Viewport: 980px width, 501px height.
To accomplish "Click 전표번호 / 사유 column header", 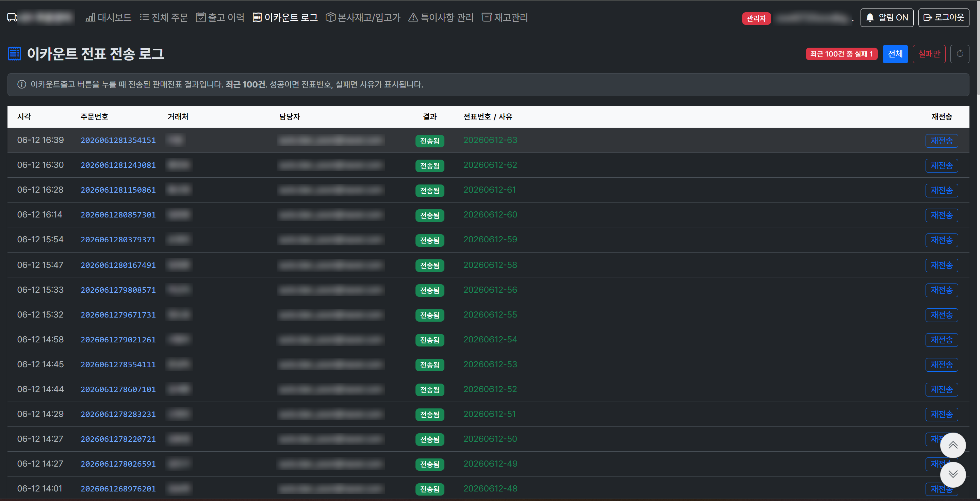I will (487, 117).
